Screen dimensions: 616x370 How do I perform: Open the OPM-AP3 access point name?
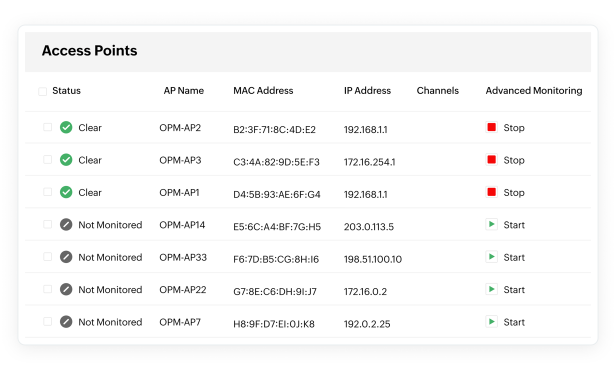point(180,160)
